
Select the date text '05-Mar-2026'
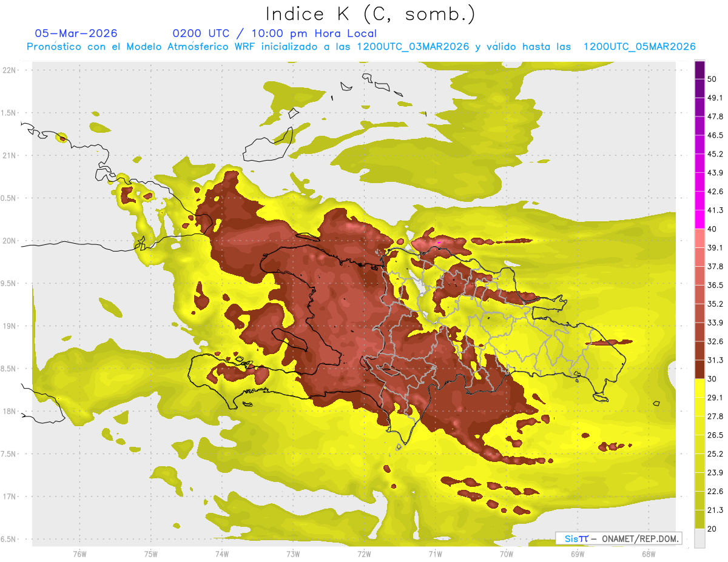76,33
